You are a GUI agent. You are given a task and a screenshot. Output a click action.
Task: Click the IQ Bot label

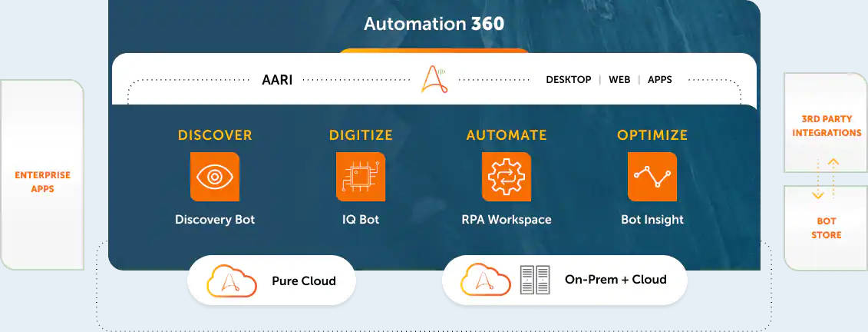(x=361, y=220)
